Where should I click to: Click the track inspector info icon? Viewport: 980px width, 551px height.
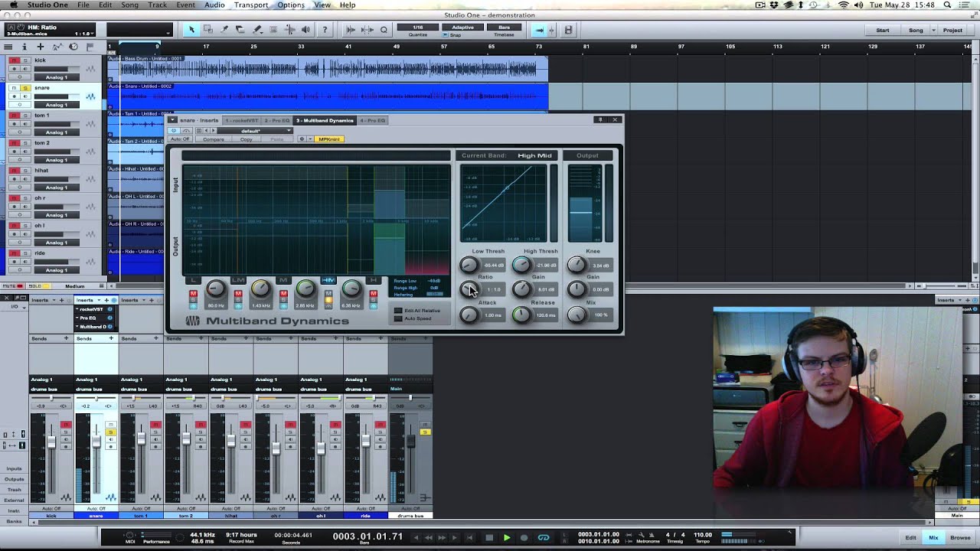[24, 47]
